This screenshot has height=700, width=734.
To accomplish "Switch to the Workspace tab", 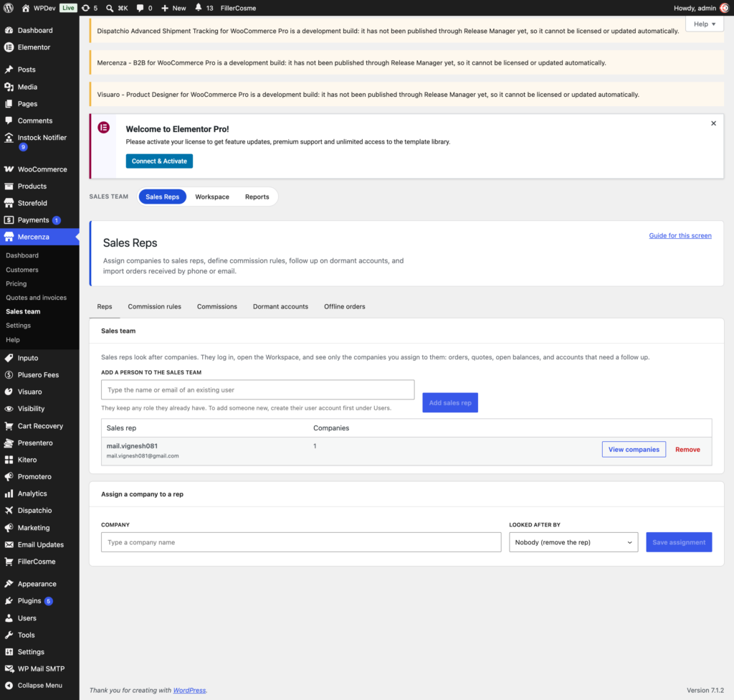I will coord(212,197).
